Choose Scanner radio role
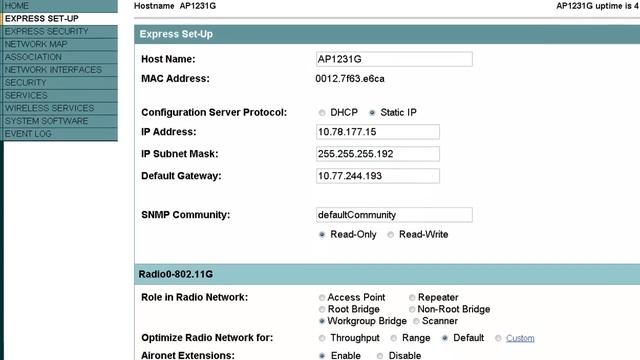The width and height of the screenshot is (640, 360). pyautogui.click(x=416, y=321)
